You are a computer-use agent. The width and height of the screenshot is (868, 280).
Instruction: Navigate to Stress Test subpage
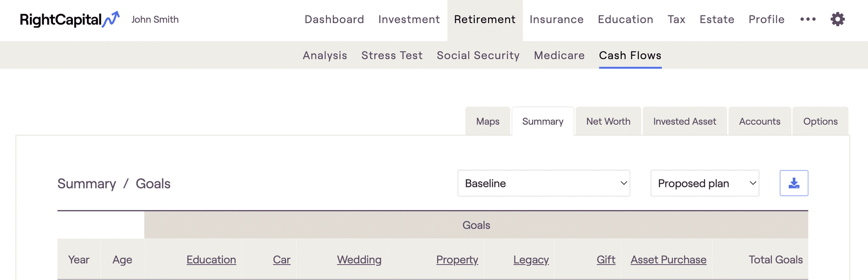[392, 55]
